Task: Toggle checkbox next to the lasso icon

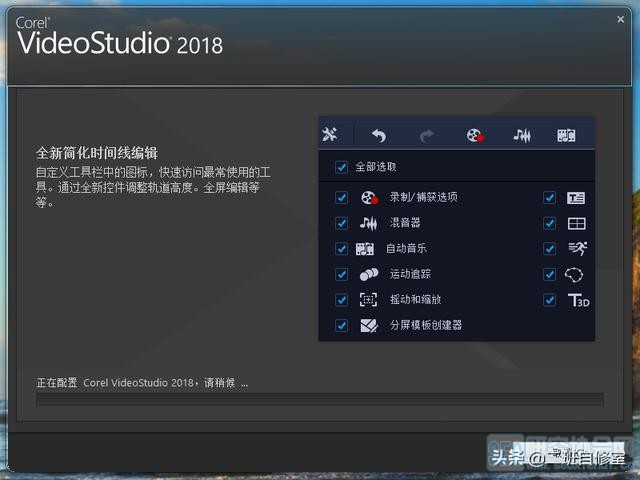Action: (550, 274)
